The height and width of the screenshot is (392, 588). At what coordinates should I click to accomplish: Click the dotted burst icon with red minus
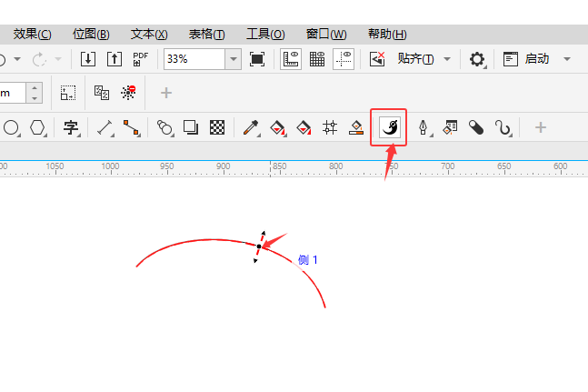[128, 93]
